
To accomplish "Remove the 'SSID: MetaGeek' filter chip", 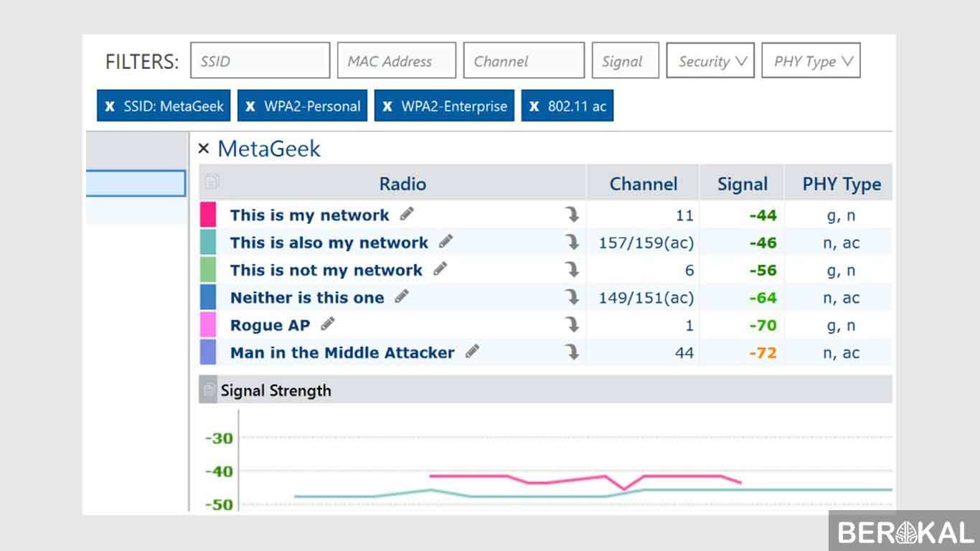I will point(110,106).
